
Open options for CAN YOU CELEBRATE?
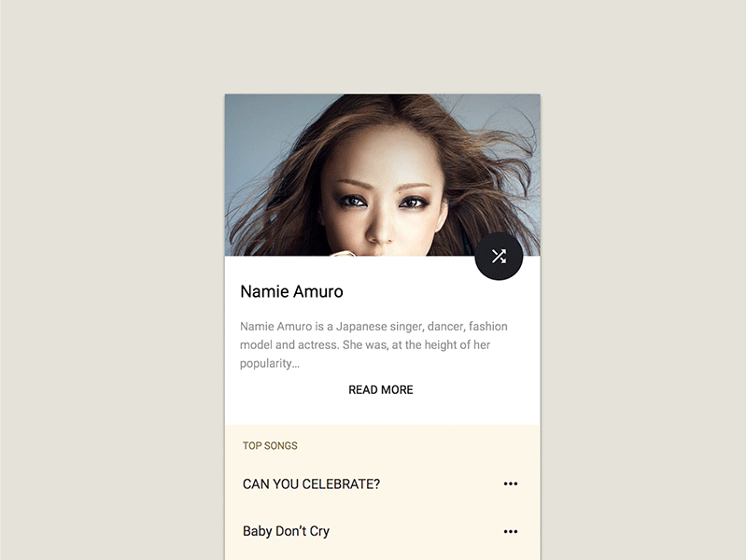coord(511,483)
